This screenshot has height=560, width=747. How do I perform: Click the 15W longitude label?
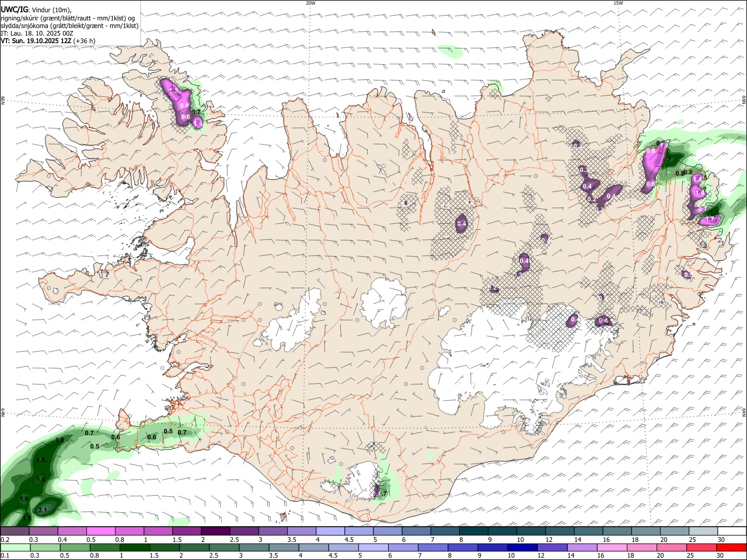(618, 3)
